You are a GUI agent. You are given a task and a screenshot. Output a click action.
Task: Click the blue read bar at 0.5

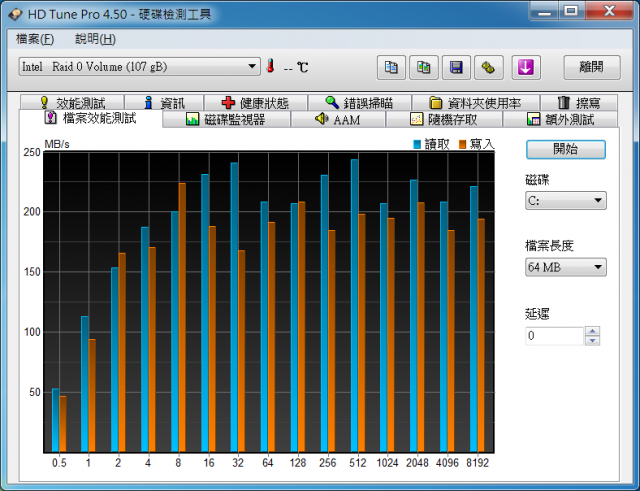click(x=56, y=420)
